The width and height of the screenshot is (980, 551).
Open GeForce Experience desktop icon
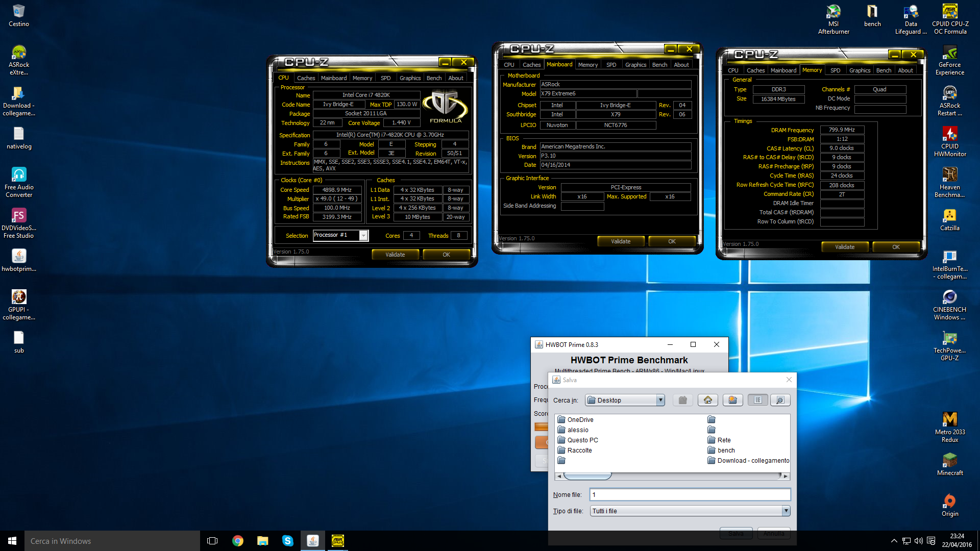tap(950, 60)
